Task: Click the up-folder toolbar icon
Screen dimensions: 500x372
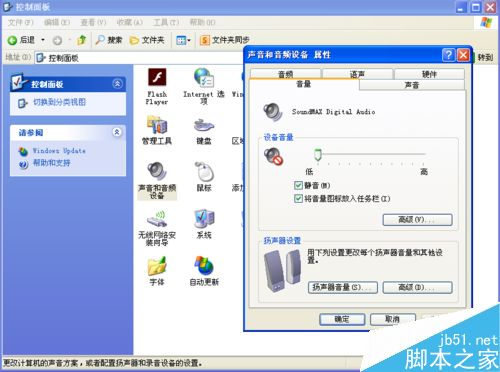Action: 82,40
